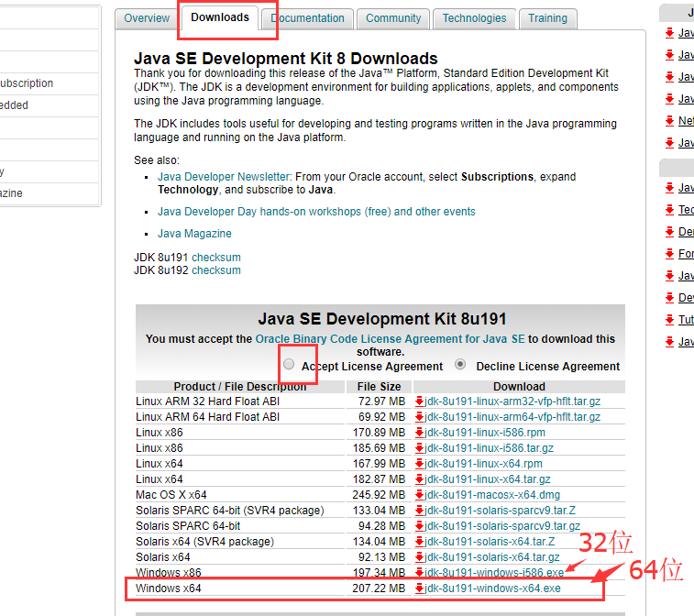Viewport: 694px width, 616px height.
Task: Click download arrow icon for linux-arm32 file
Action: point(419,401)
